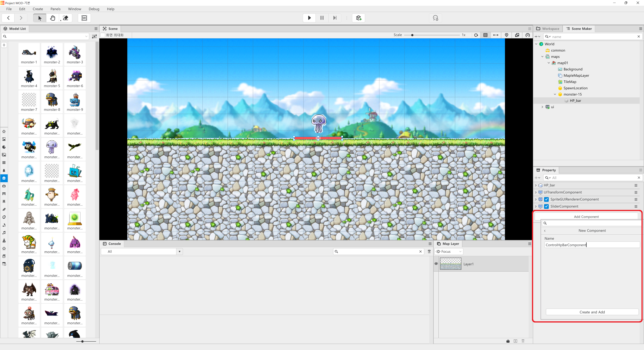Clear the console with trash icon
This screenshot has height=350, width=644.
pyautogui.click(x=429, y=252)
